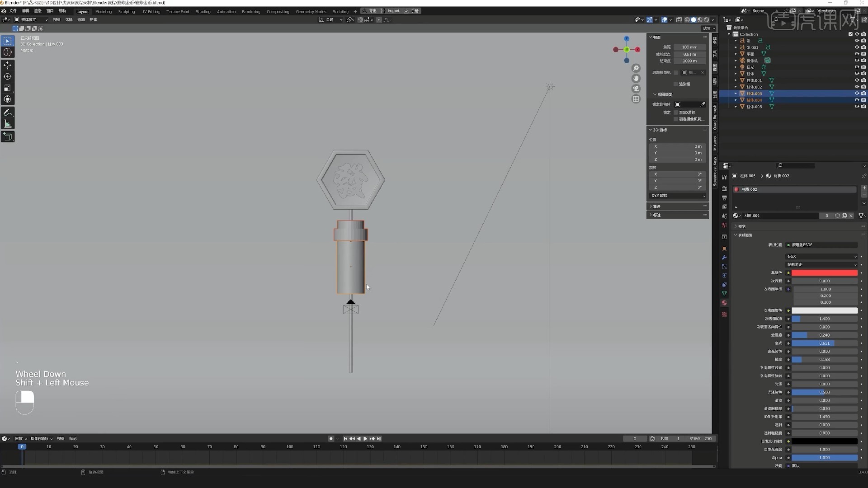Select the Measure tool
The width and height of the screenshot is (868, 488).
8,124
